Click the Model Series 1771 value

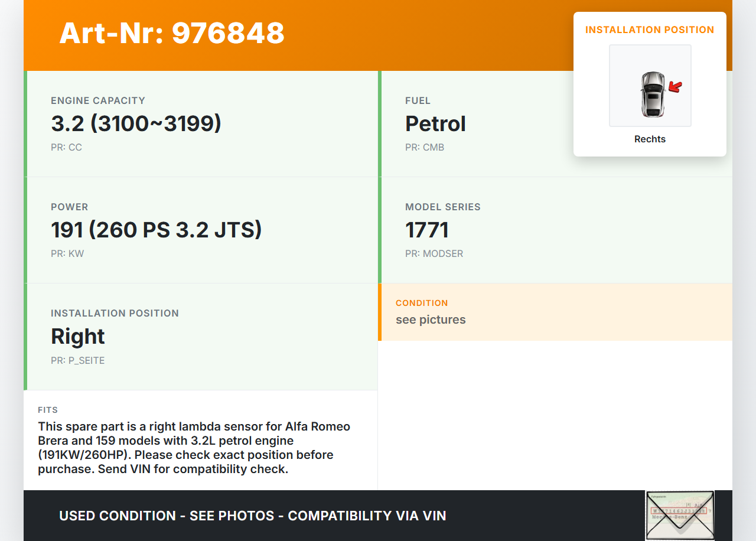coord(427,230)
